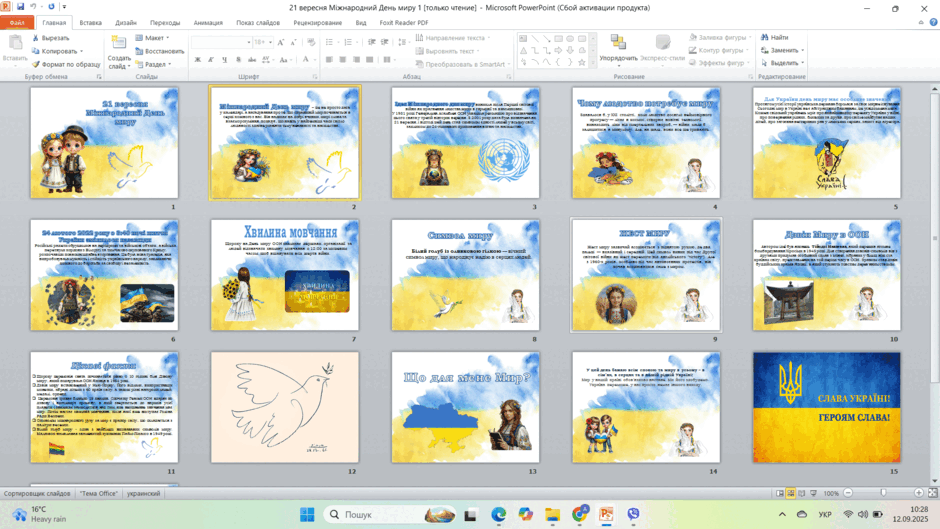Click the Формат по образцу brush icon
The height and width of the screenshot is (529, 940).
point(35,64)
